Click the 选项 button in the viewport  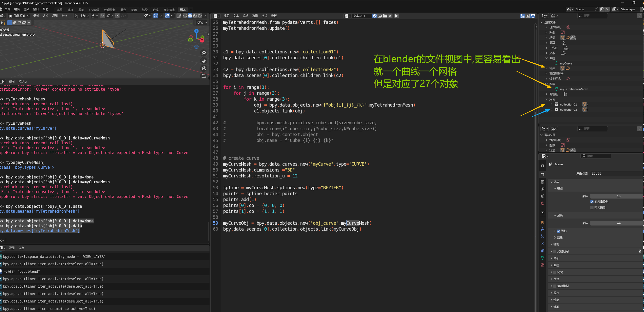click(202, 23)
